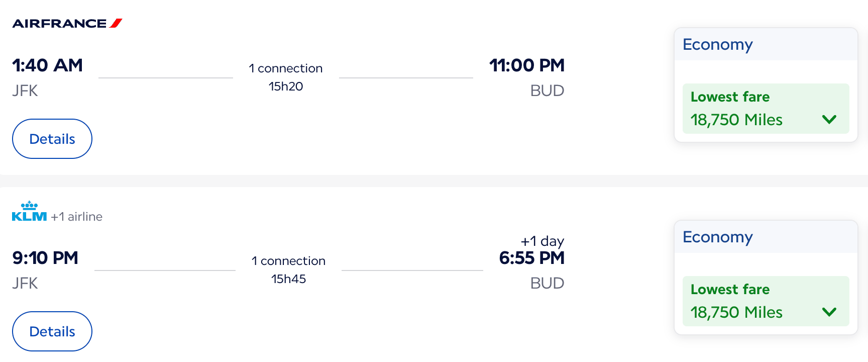868x362 pixels.
Task: Expand Air France lowest fare chevron
Action: point(829,119)
